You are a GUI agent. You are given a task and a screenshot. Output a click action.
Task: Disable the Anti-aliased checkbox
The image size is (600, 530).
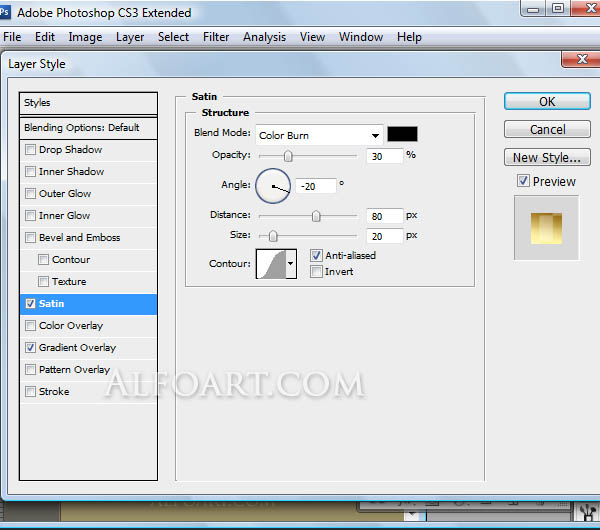click(x=316, y=255)
